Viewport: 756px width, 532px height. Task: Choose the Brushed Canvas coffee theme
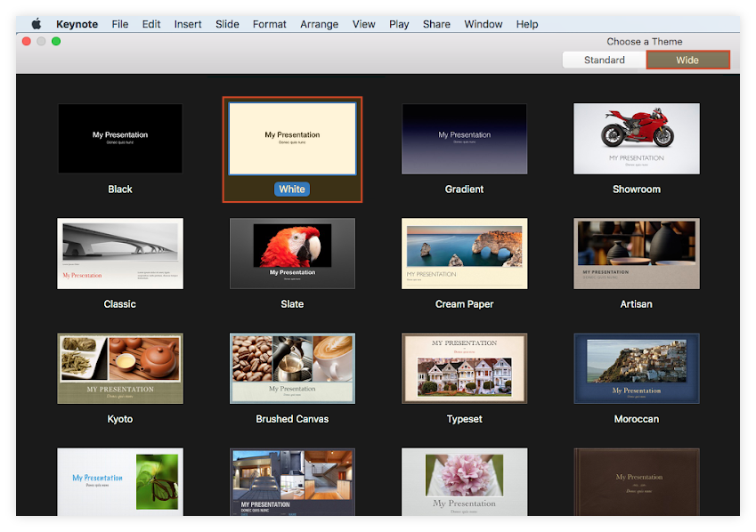pyautogui.click(x=291, y=368)
